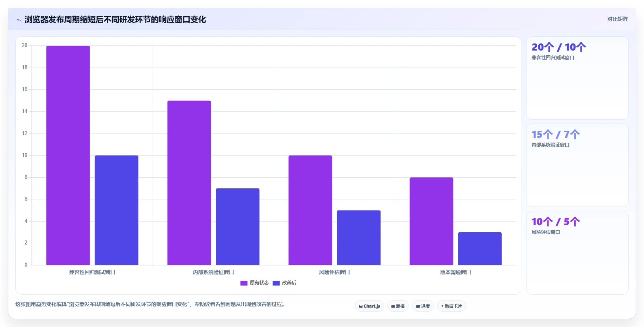Select the 进度 tag chip
Viewport: 644px width, 327px height.
(423, 306)
